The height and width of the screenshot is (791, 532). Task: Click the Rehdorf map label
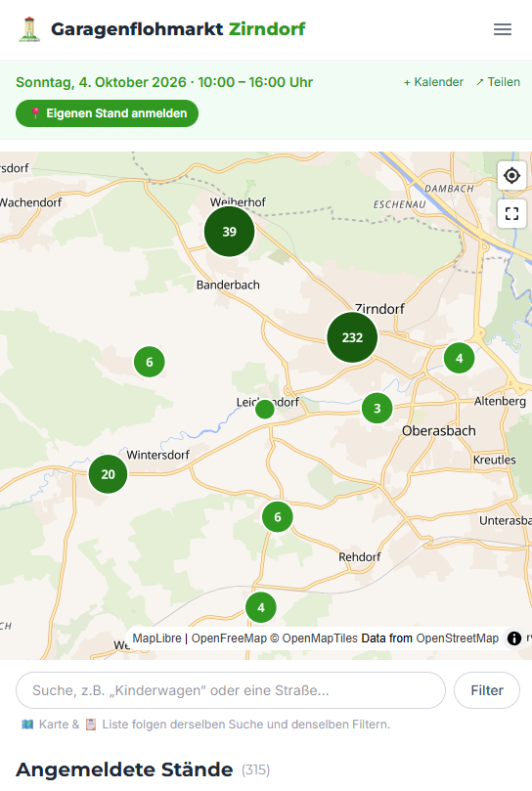click(359, 557)
